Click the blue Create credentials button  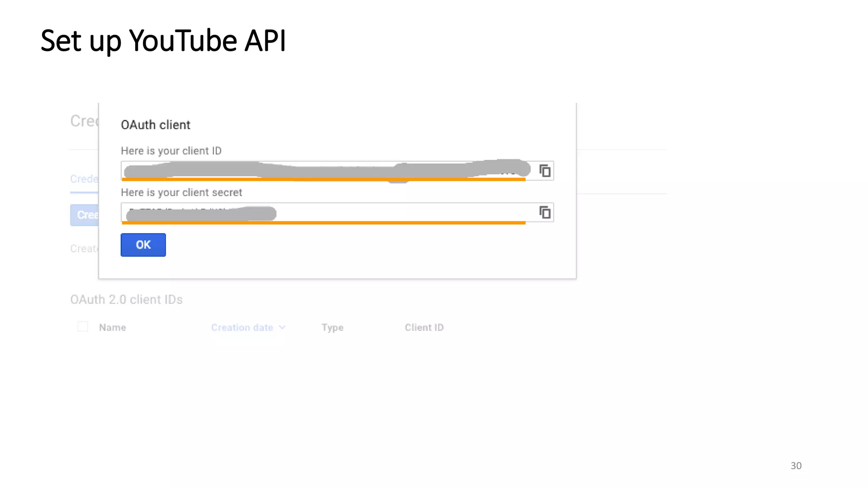(x=84, y=215)
